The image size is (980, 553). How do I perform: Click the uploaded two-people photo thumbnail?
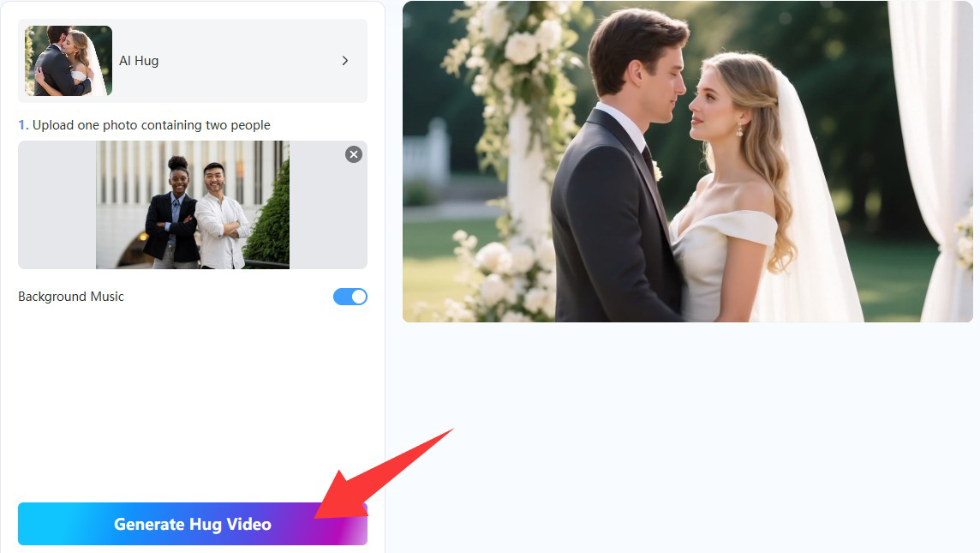point(192,206)
